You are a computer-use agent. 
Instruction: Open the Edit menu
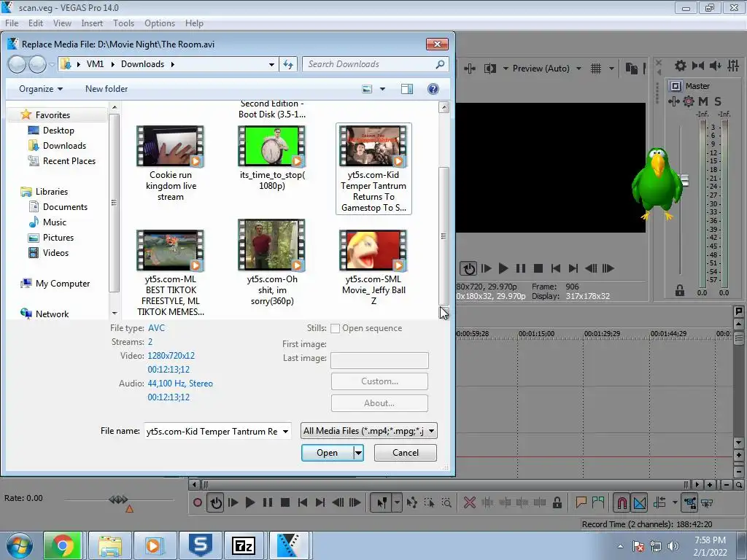[x=36, y=23]
